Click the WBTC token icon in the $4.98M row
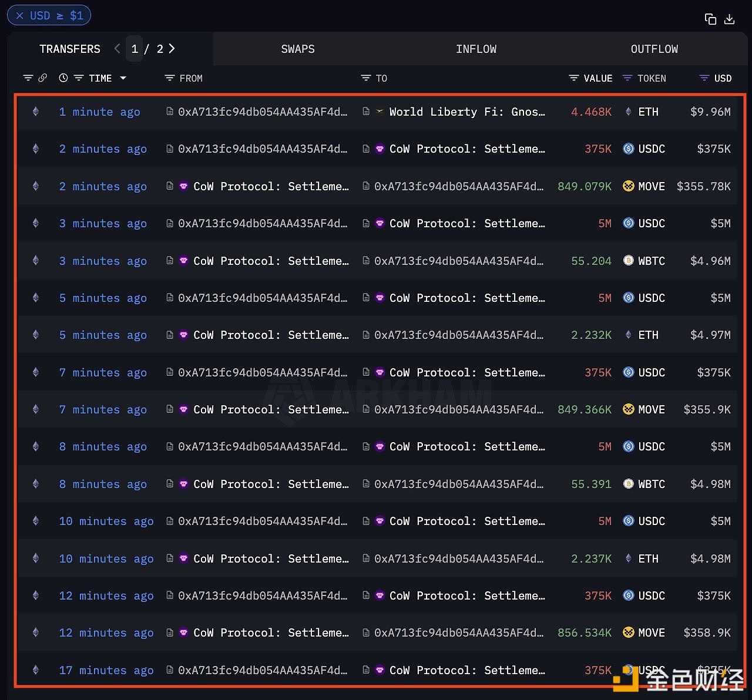 coord(629,484)
